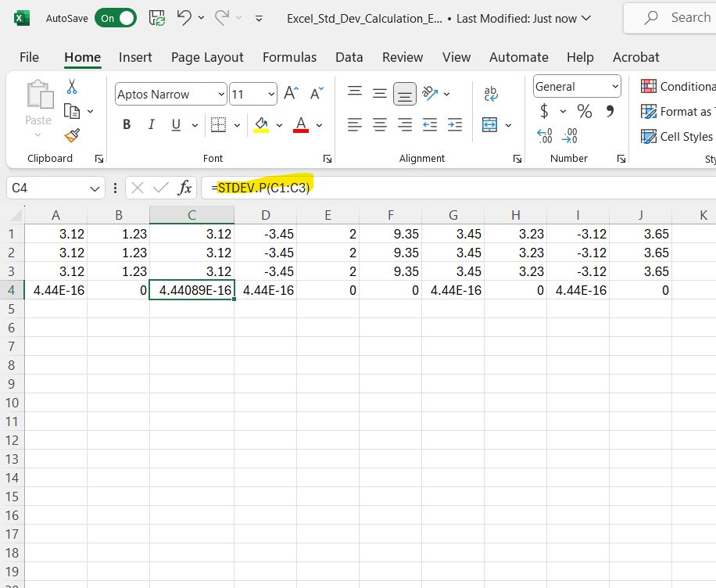
Task: Click the Orientation text angle icon
Action: 430,93
